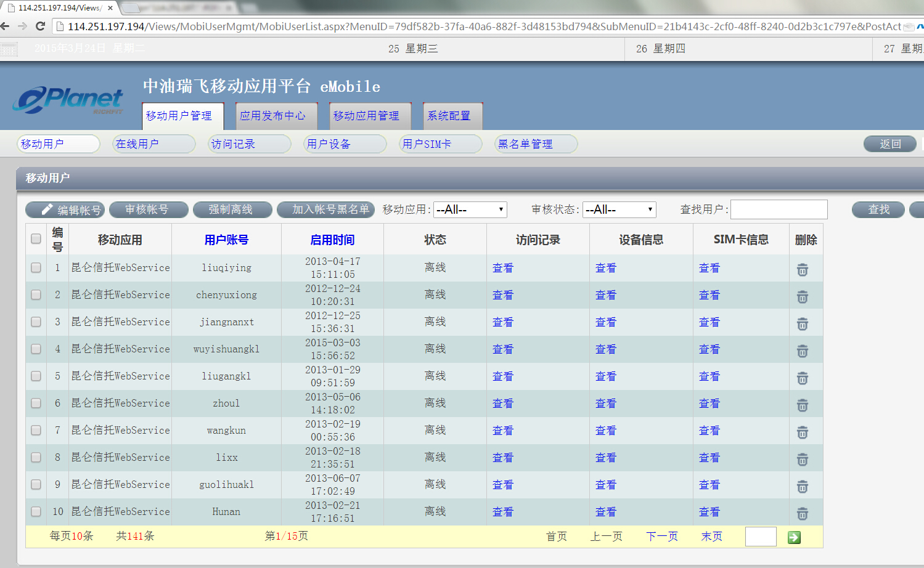Open the 黑名单管理 submenu
The height and width of the screenshot is (568, 924).
[536, 144]
